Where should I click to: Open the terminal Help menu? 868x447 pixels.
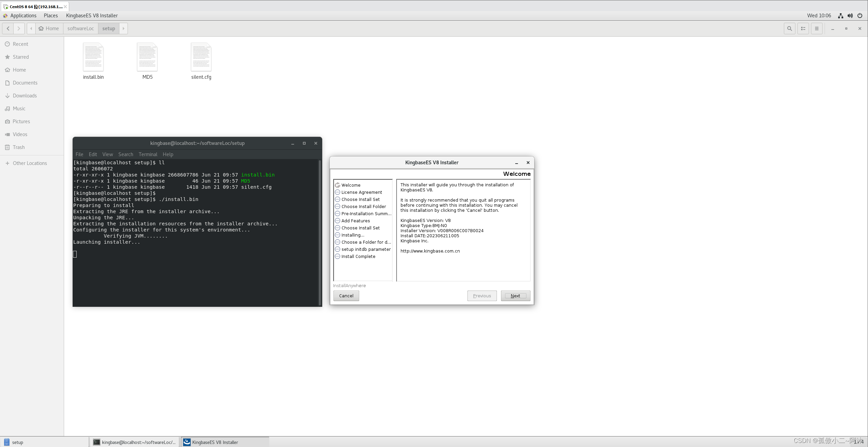[168, 154]
